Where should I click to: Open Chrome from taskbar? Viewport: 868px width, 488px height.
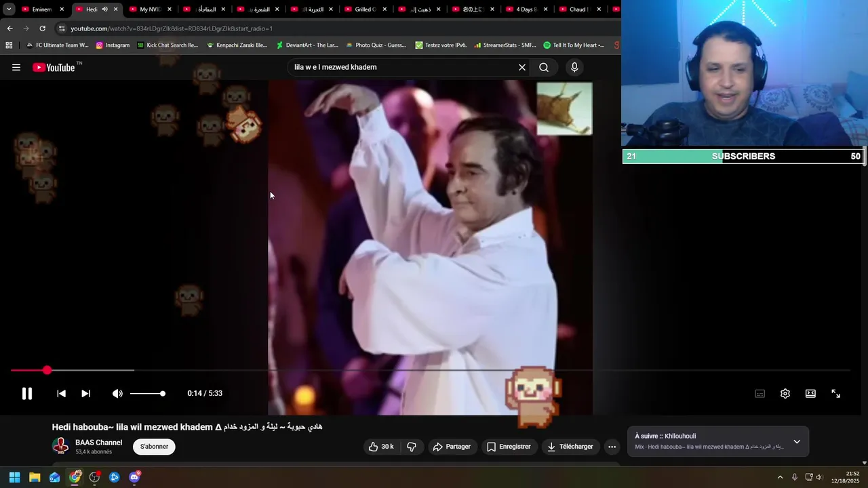pyautogui.click(x=75, y=477)
